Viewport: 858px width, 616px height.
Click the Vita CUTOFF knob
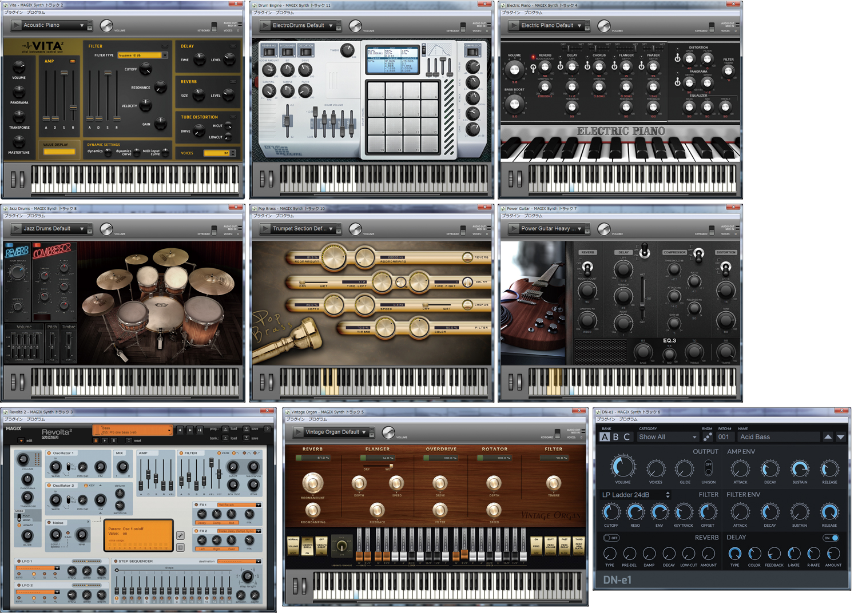click(x=146, y=69)
